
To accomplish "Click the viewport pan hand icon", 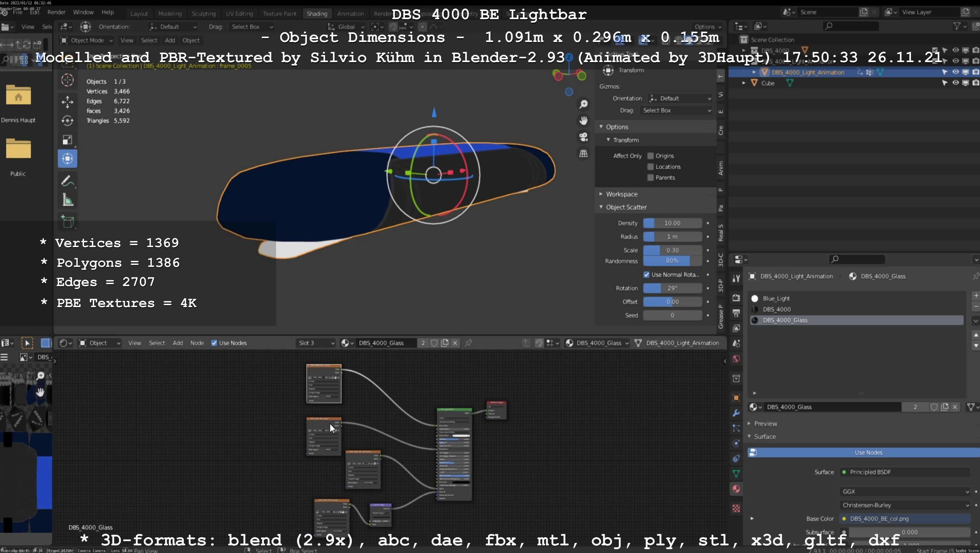I will coord(583,121).
